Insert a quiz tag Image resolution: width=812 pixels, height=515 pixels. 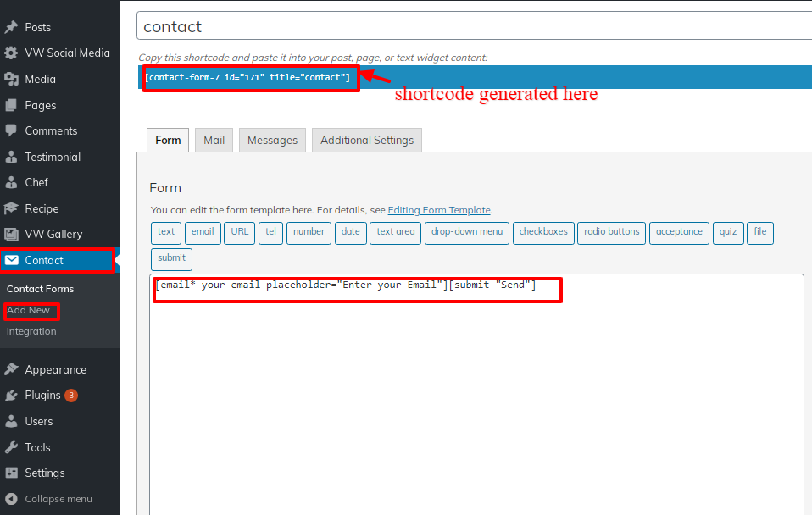coord(728,232)
